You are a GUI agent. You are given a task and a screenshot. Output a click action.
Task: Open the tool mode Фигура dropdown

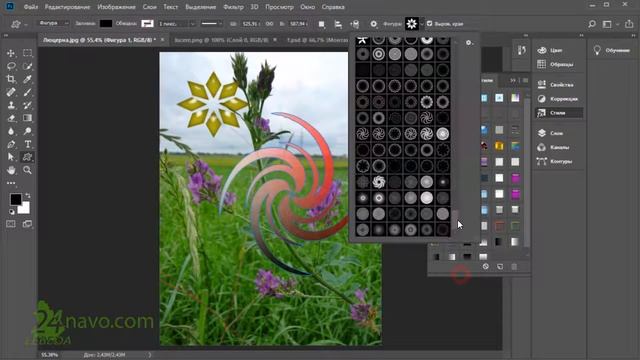54,24
